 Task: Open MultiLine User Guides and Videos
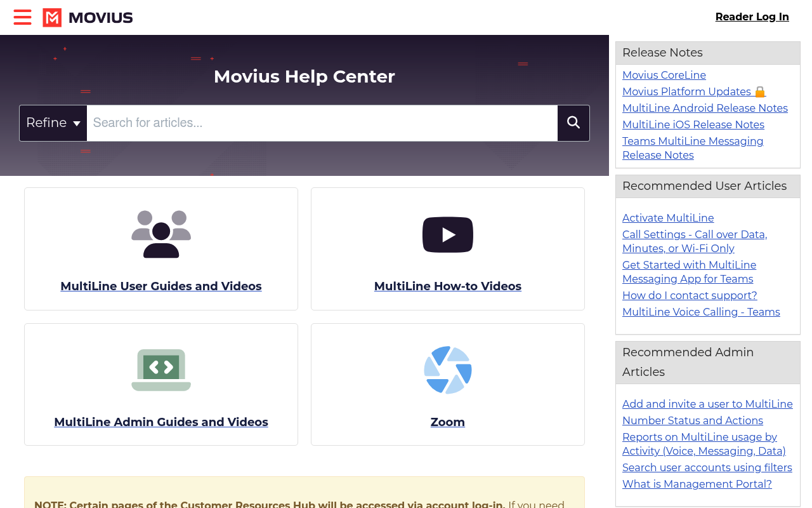[161, 286]
